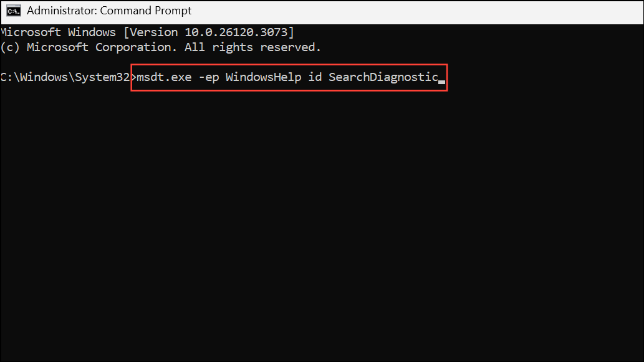This screenshot has width=644, height=362.
Task: Click the empty black console area below the command
Action: (322, 222)
